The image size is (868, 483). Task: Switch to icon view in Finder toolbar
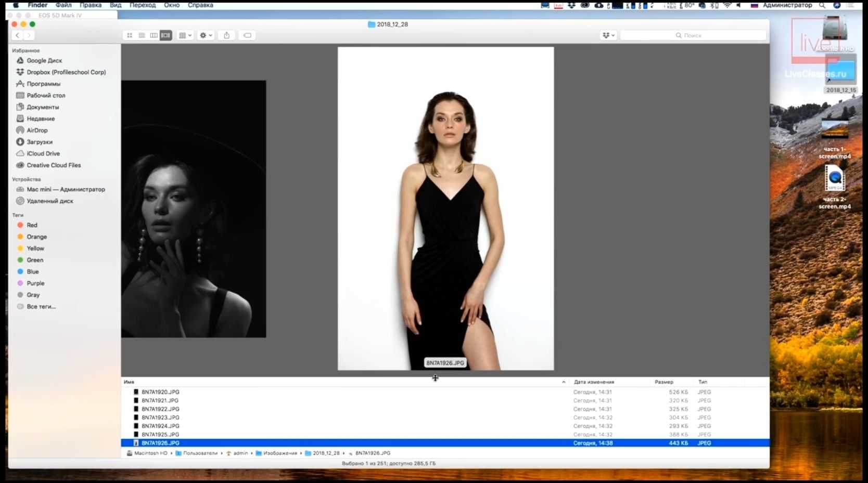pyautogui.click(x=130, y=35)
